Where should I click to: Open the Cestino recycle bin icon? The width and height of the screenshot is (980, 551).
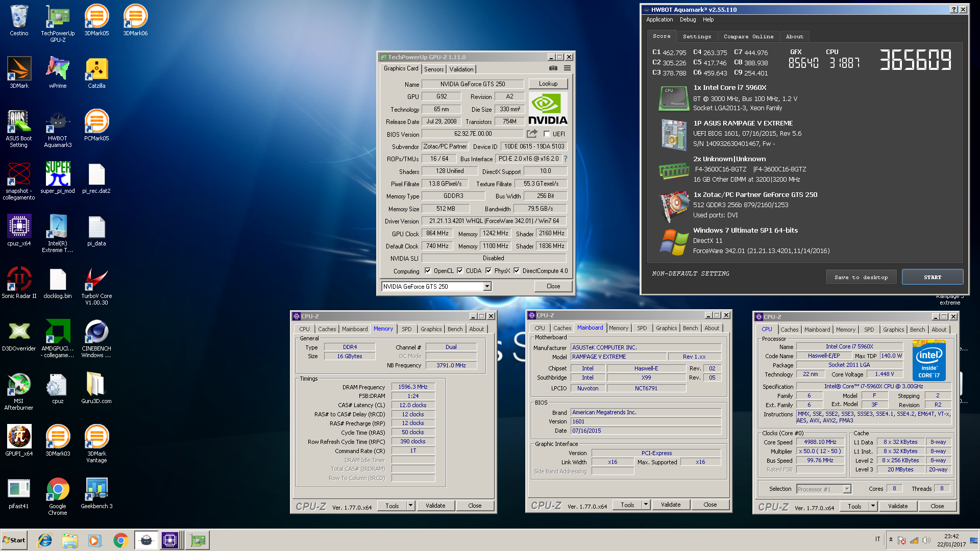click(19, 20)
